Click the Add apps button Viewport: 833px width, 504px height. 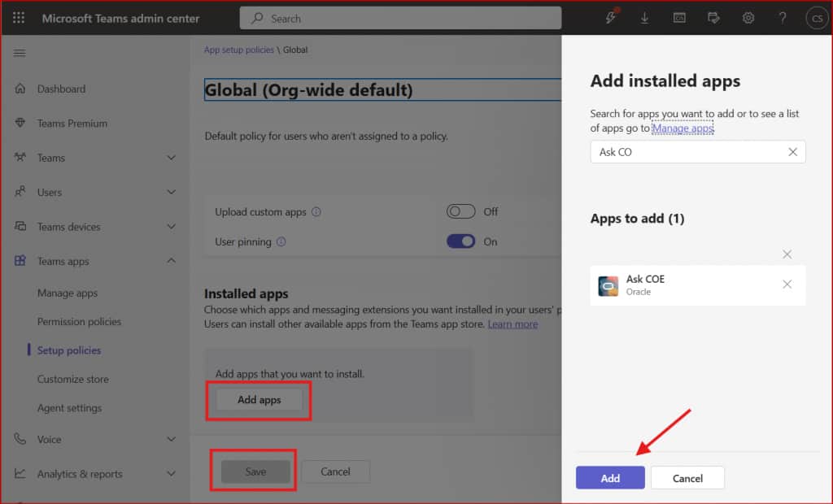point(259,400)
